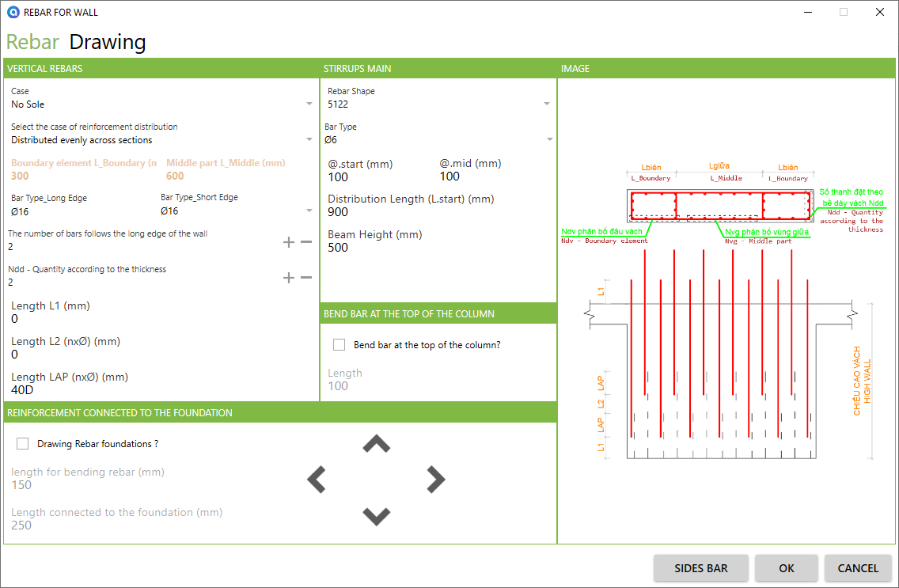Close the REBAR FOR WALL window
This screenshot has width=899, height=588.
tap(879, 12)
